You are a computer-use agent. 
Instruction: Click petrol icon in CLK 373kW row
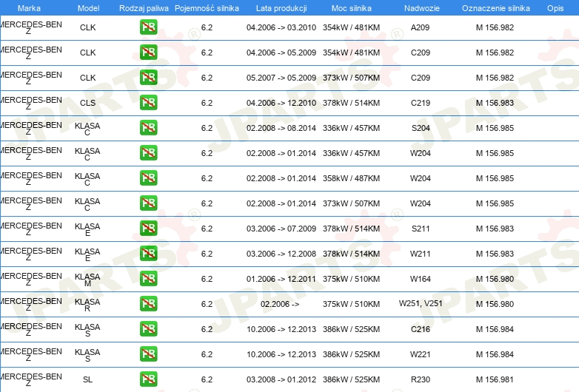[148, 78]
